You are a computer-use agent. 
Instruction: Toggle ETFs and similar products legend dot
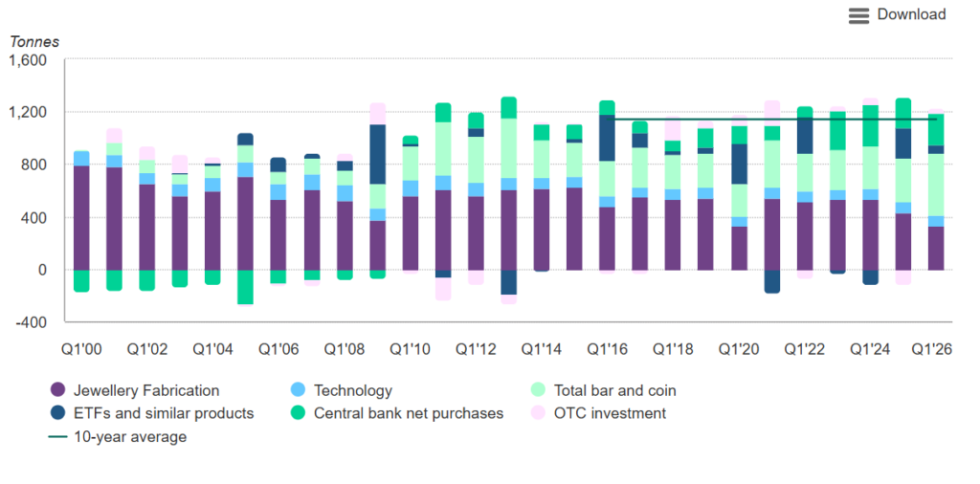[57, 413]
